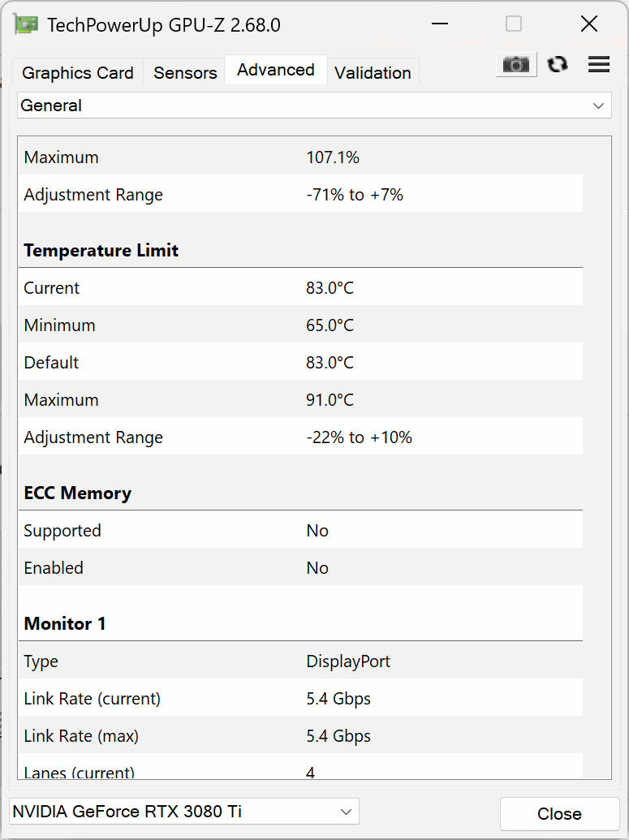This screenshot has width=629, height=840.
Task: Select the Monitor 1 Type DisplayPort row
Action: coord(300,661)
